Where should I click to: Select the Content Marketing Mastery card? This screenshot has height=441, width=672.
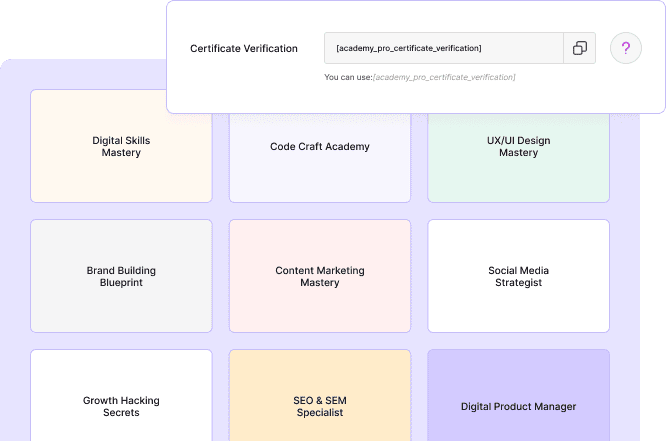pos(320,276)
